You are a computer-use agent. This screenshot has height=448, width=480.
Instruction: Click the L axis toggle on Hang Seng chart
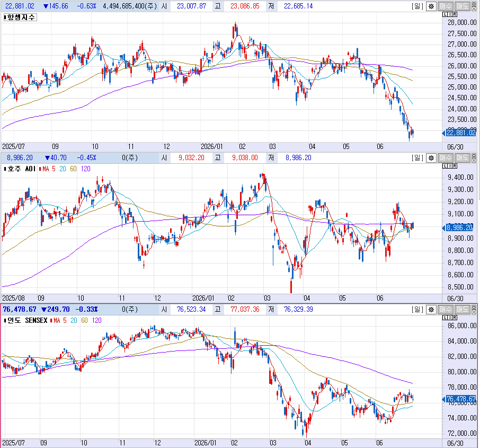pos(445,14)
